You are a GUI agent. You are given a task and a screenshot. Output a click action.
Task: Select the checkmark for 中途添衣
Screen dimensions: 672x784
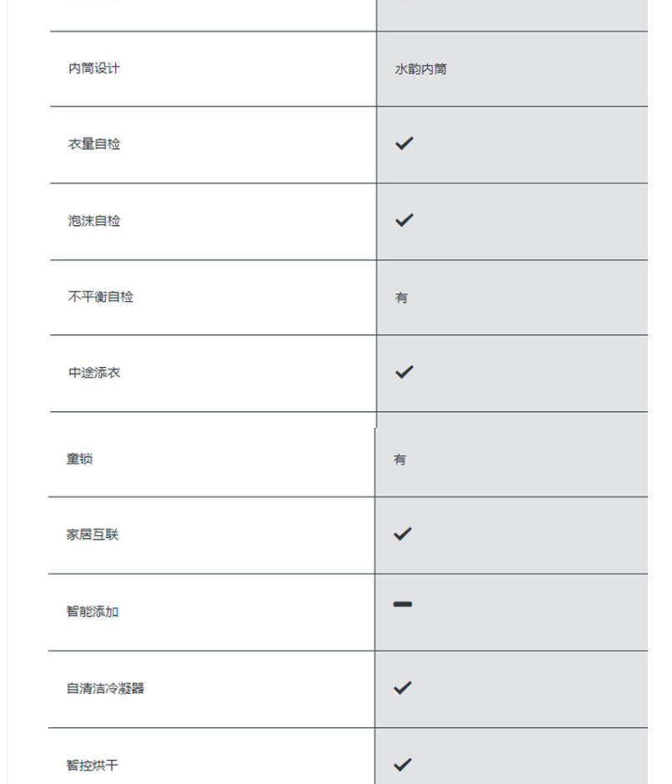tap(404, 372)
